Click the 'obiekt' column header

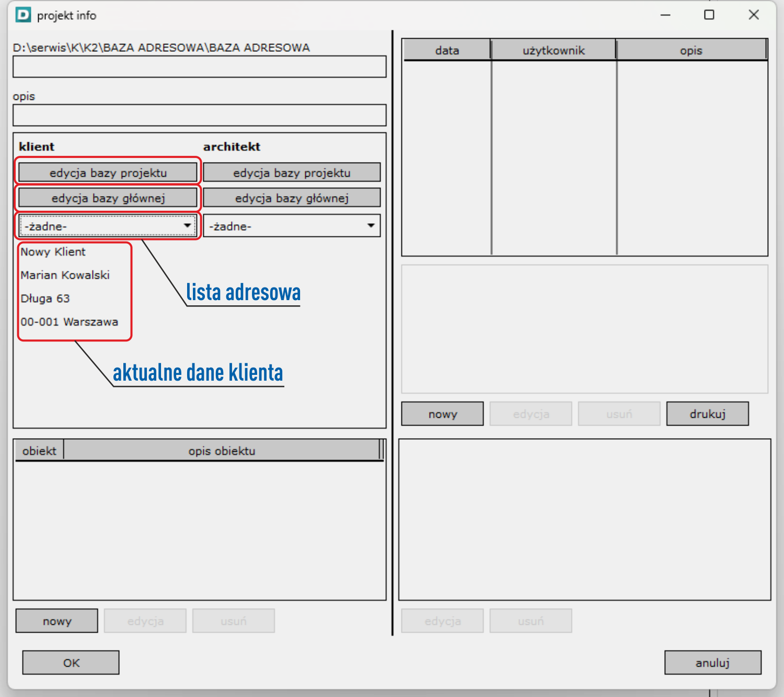(39, 451)
